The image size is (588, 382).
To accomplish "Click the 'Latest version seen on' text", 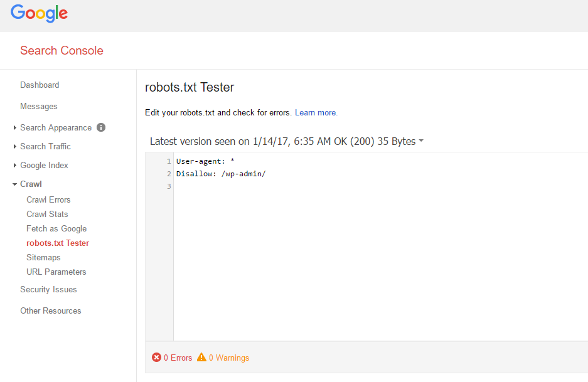I will click(200, 141).
